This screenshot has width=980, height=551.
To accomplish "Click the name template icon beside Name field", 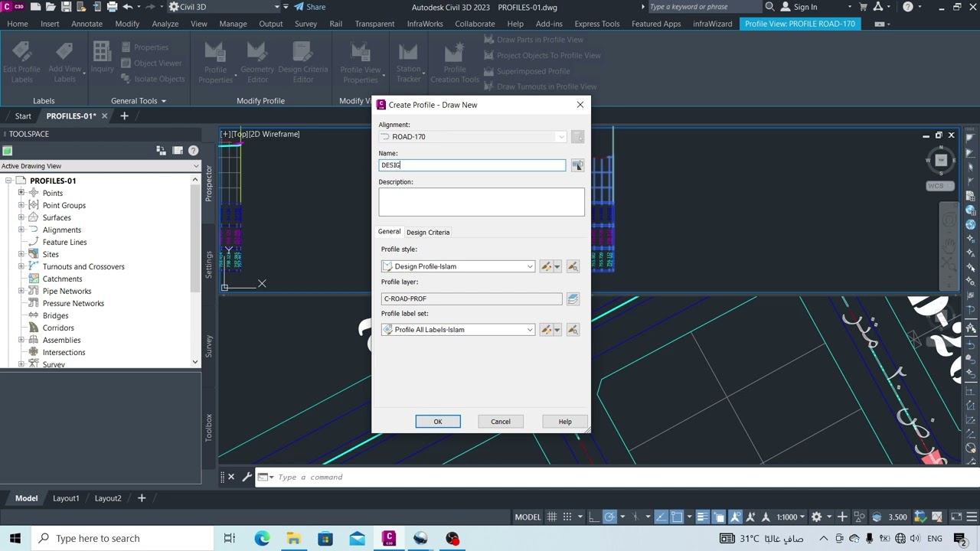I will click(577, 165).
